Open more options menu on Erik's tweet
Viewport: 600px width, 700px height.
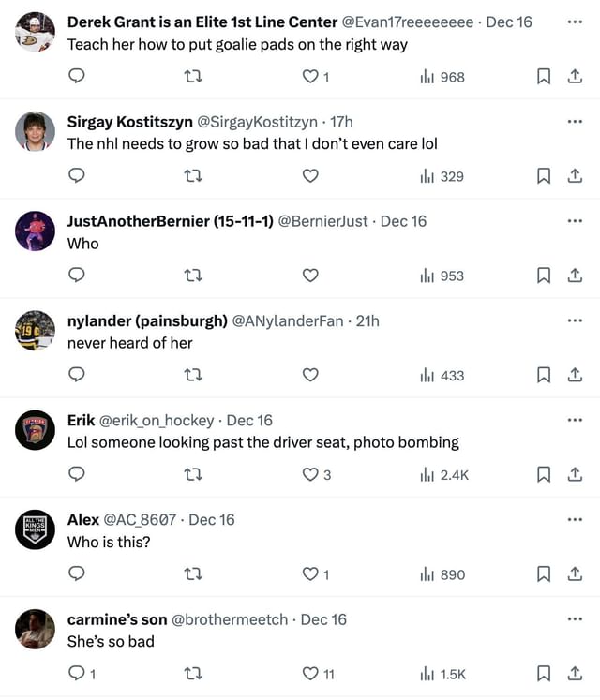tap(575, 420)
